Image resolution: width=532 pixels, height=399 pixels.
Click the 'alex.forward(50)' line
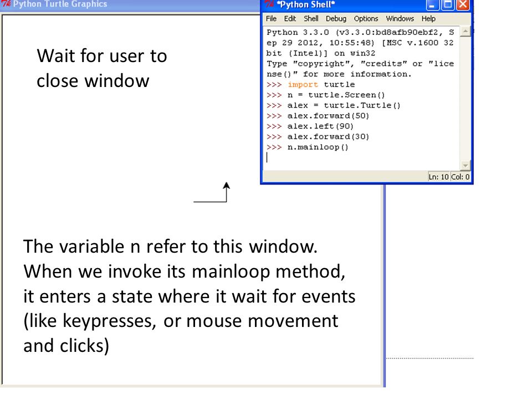pos(328,116)
